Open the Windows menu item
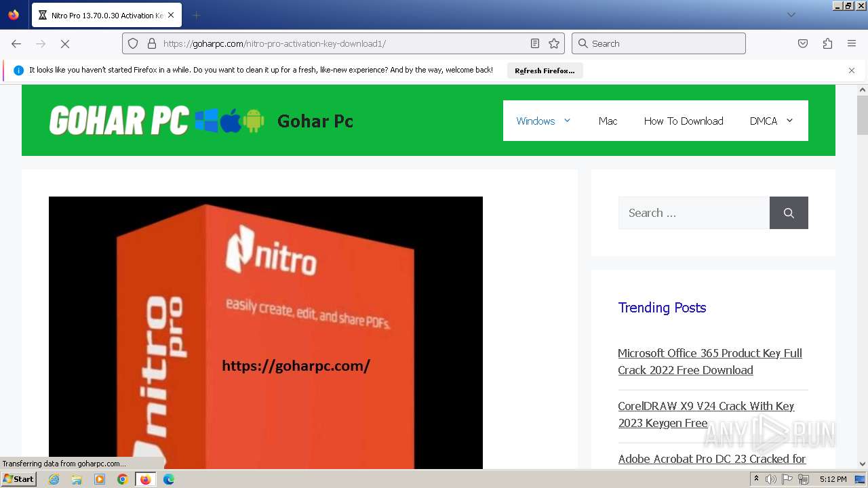 [x=536, y=121]
